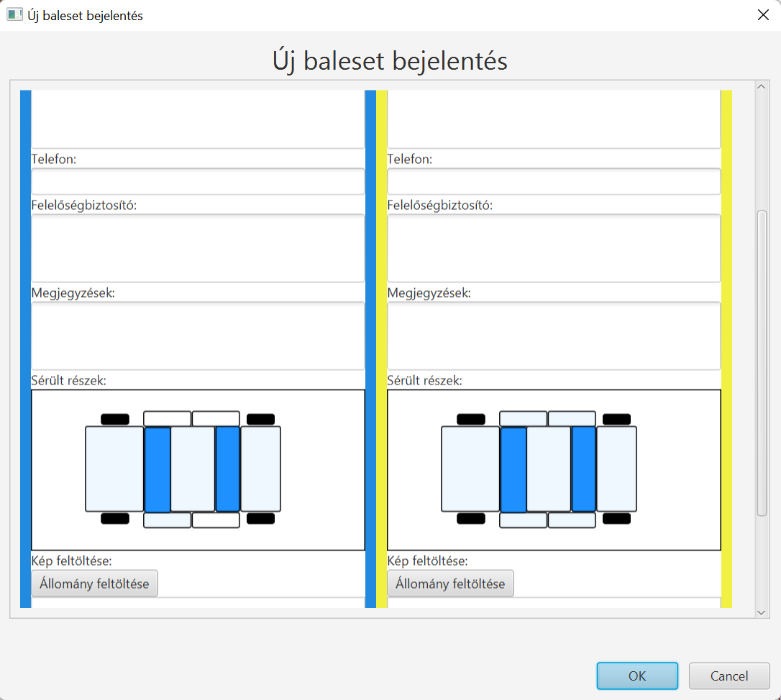Click 'Felelősségbiztosító:' label in yellow form

[x=440, y=205]
